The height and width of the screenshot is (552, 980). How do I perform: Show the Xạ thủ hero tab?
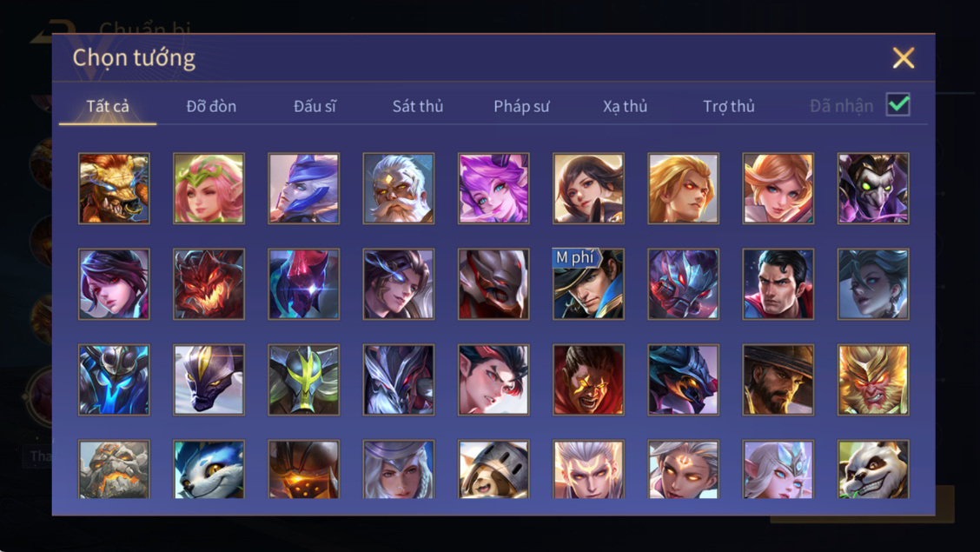[625, 106]
